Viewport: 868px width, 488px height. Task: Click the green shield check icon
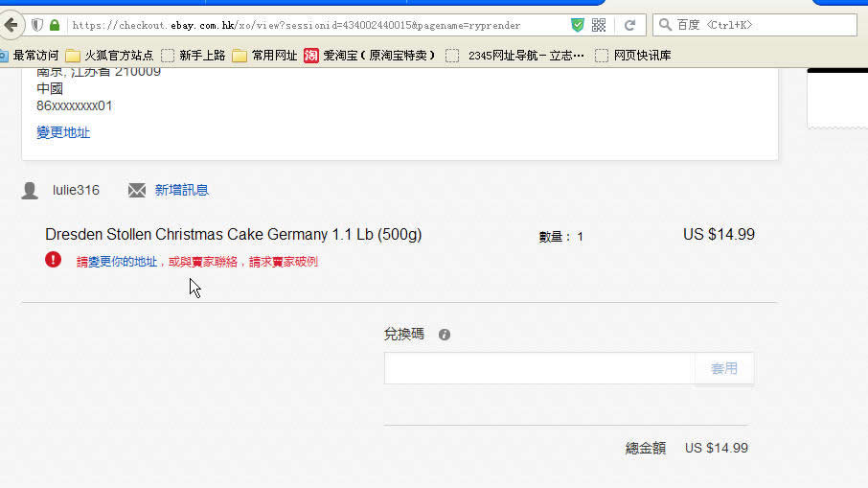(578, 25)
